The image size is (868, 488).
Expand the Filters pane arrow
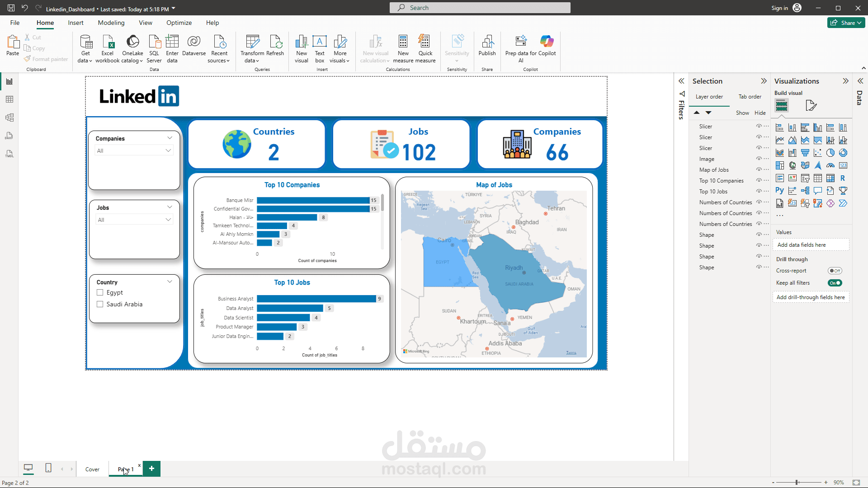pos(681,81)
